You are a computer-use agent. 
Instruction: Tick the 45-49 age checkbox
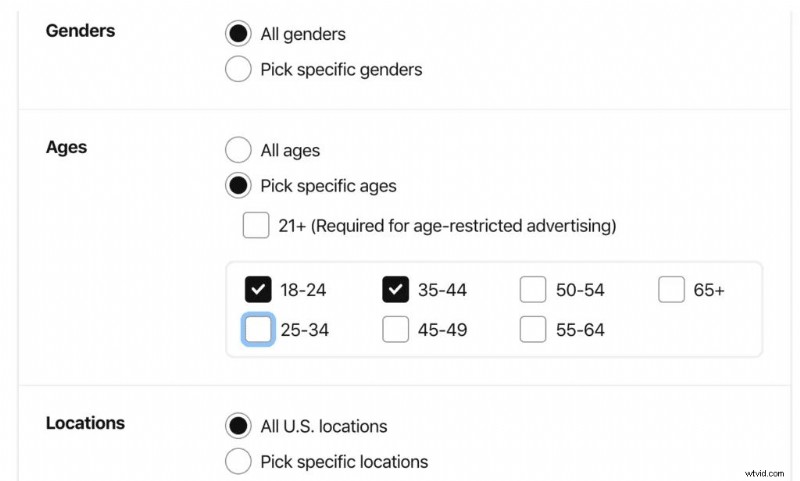coord(395,330)
